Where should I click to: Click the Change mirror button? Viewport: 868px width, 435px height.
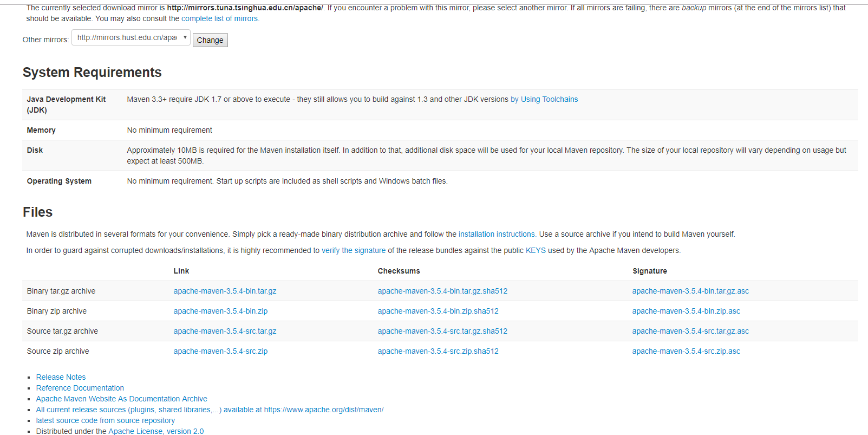[210, 40]
